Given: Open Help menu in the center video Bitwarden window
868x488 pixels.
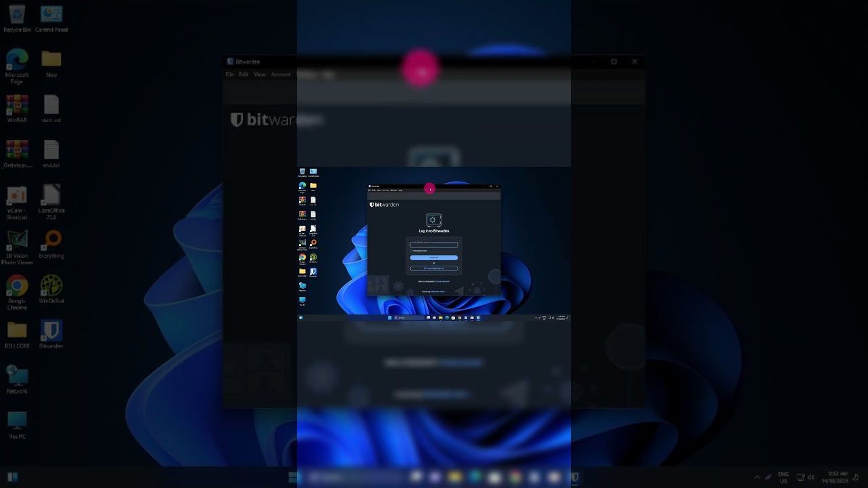Looking at the screenshot, I should point(400,190).
